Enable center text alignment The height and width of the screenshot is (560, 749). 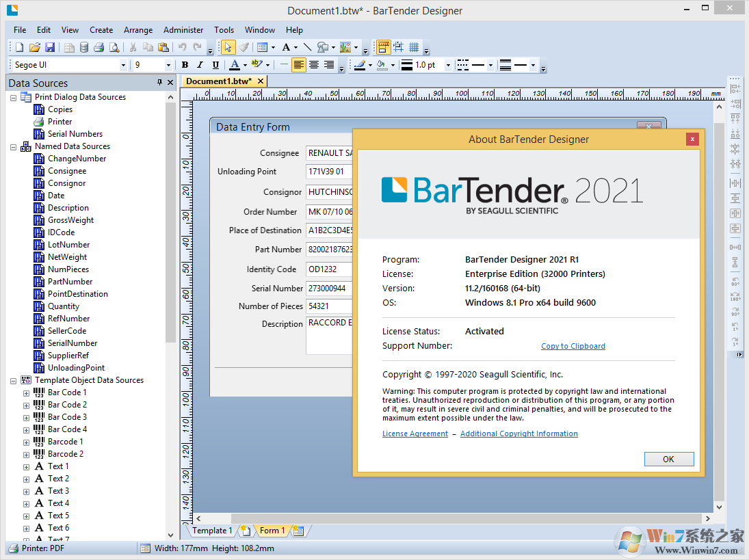(x=313, y=64)
